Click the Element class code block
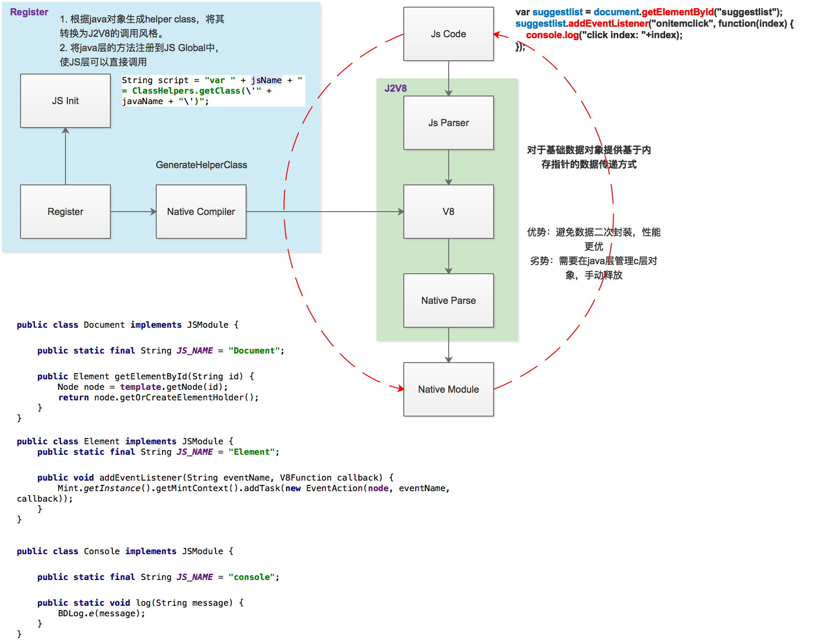Image resolution: width=819 pixels, height=644 pixels. pos(239,480)
